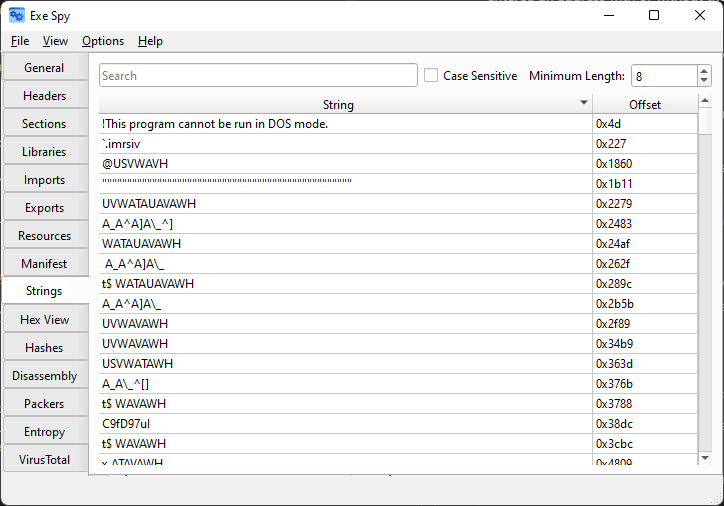Select the "!This program cannot be run in DOS mode." row
This screenshot has height=506, width=724.
click(x=345, y=124)
